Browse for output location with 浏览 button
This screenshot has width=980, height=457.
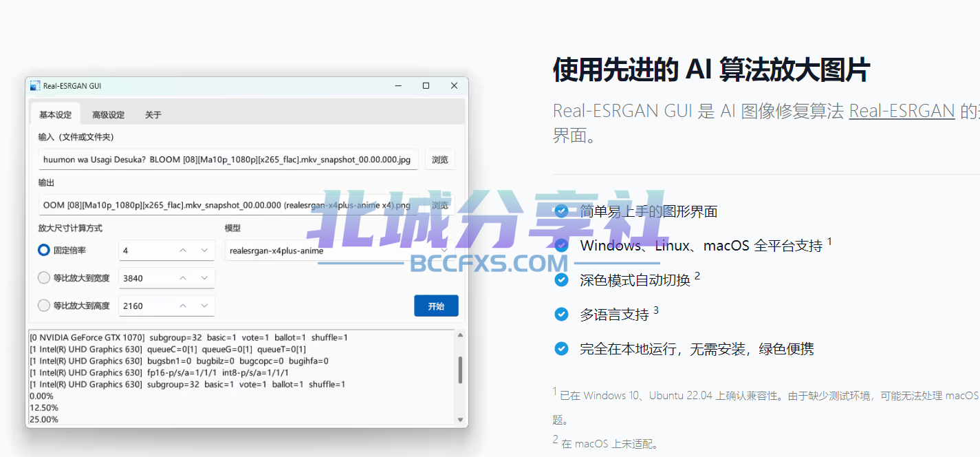click(x=440, y=205)
